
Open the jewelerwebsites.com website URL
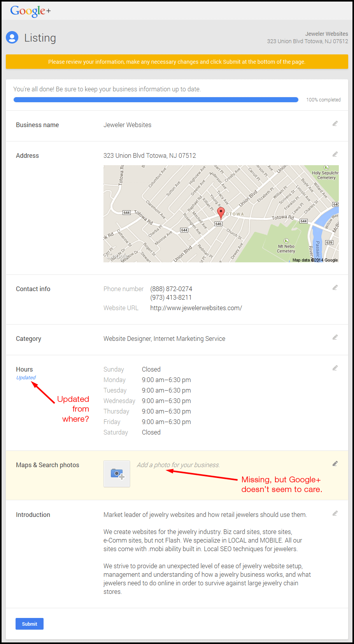pos(196,308)
